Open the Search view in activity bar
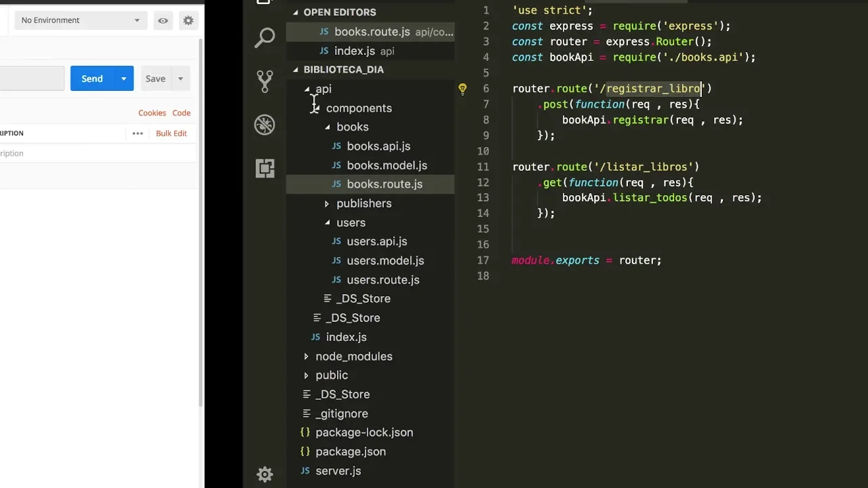Viewport: 868px width, 488px height. click(x=264, y=37)
